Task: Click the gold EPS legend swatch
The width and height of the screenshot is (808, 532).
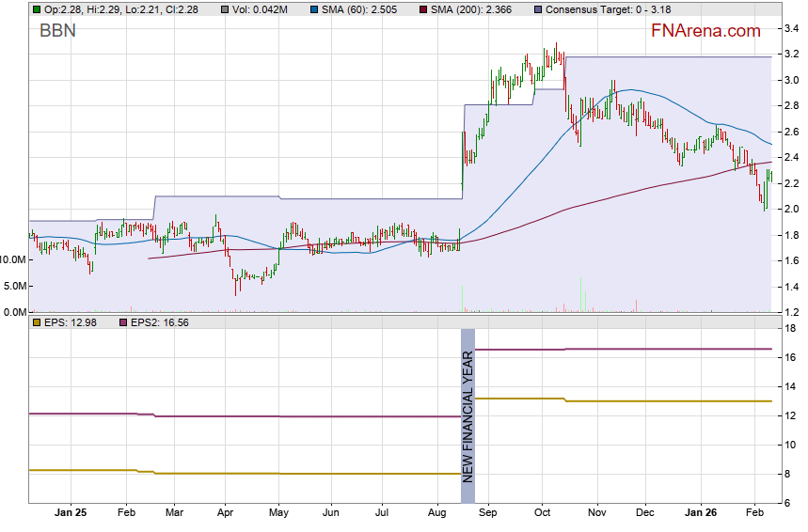Action: pos(37,322)
